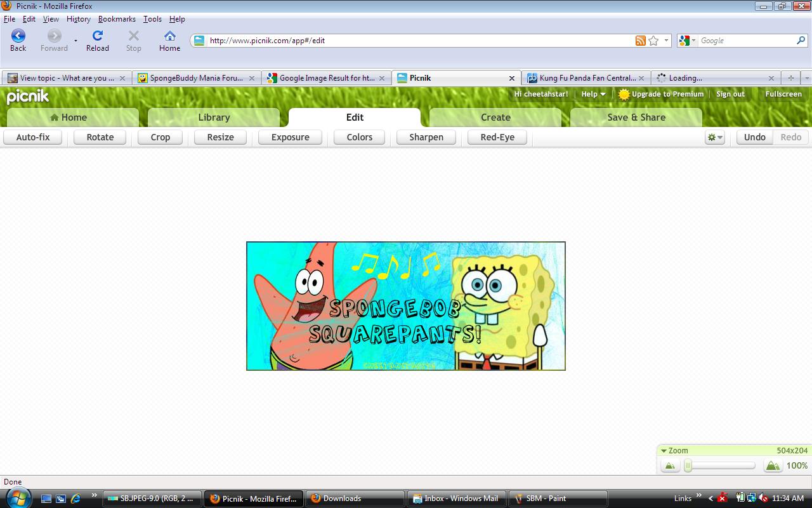
Task: Click the Picnik logo
Action: [28, 97]
